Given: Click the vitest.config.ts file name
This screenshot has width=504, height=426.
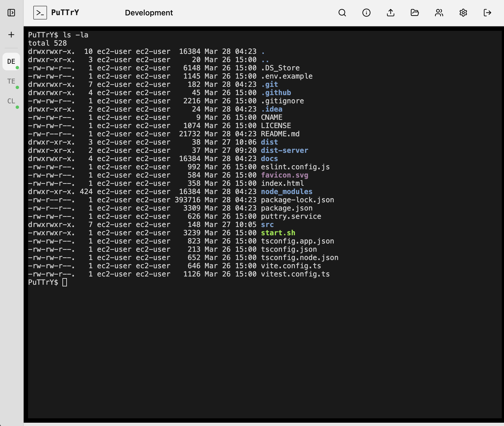Looking at the screenshot, I should tap(295, 274).
